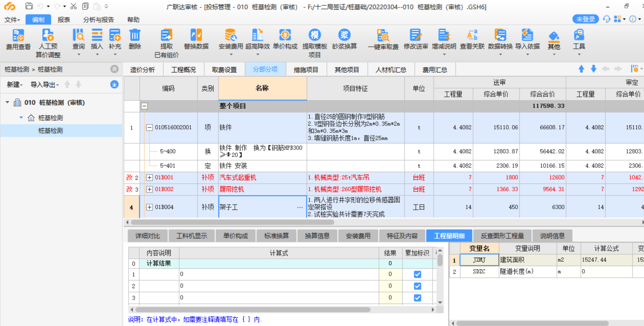Click the 一键审取费 icon
644x326 pixels.
[x=383, y=35]
